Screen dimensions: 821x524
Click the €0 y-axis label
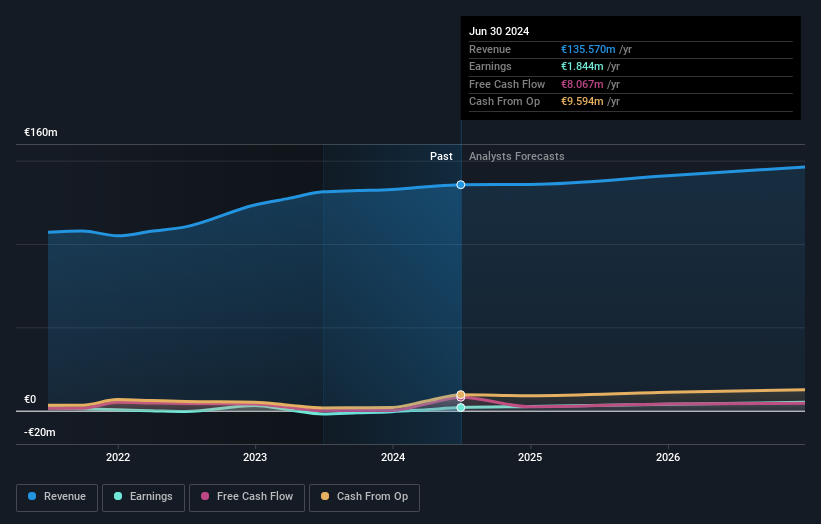pyautogui.click(x=30, y=399)
